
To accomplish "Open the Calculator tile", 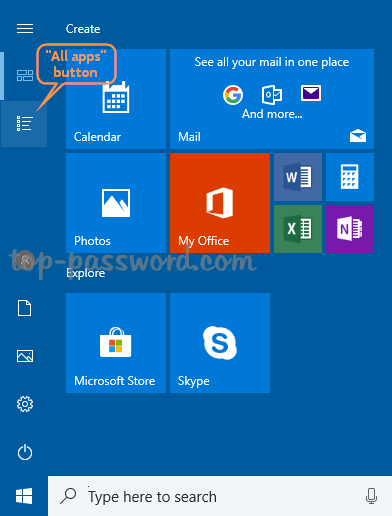I will [350, 177].
